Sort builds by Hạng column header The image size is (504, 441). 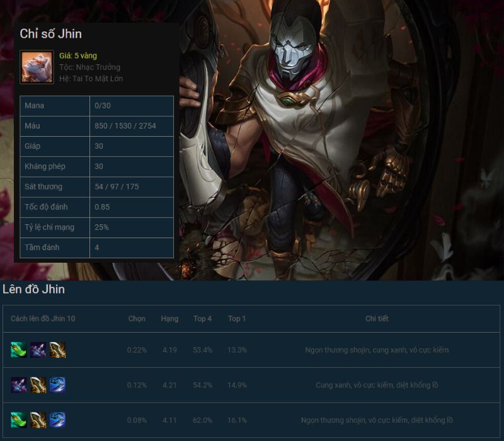[x=169, y=319]
